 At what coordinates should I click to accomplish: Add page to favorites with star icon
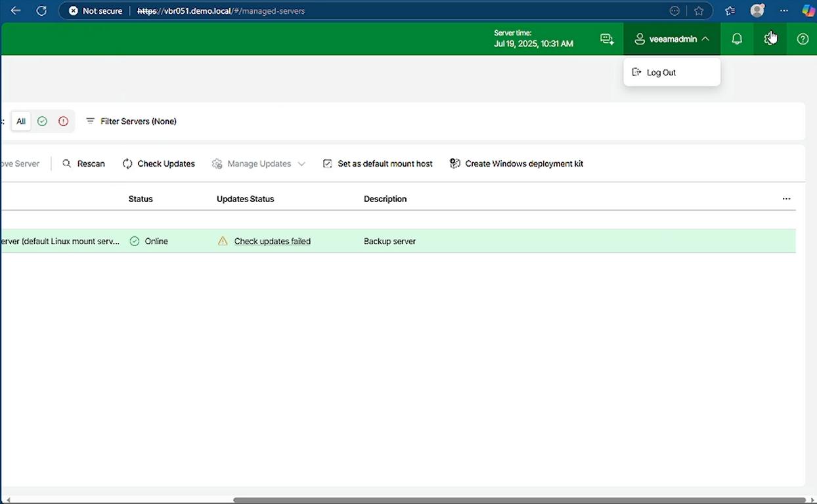point(699,10)
